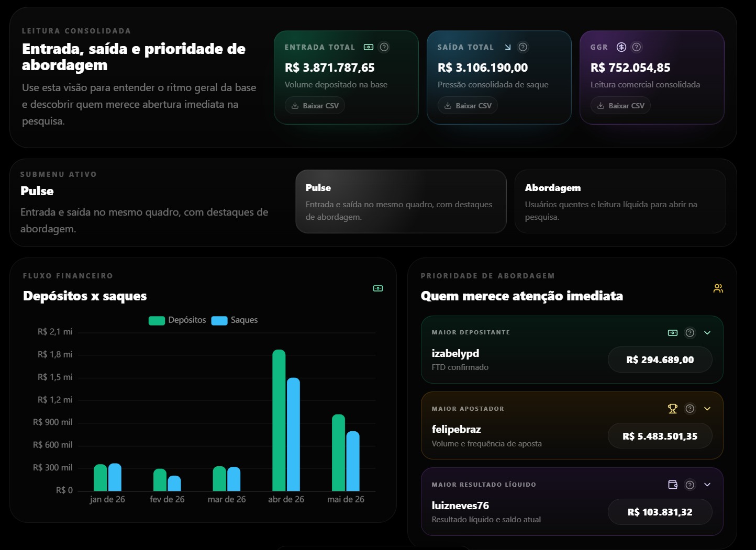Click help icon on GGR card
The height and width of the screenshot is (550, 756).
637,47
